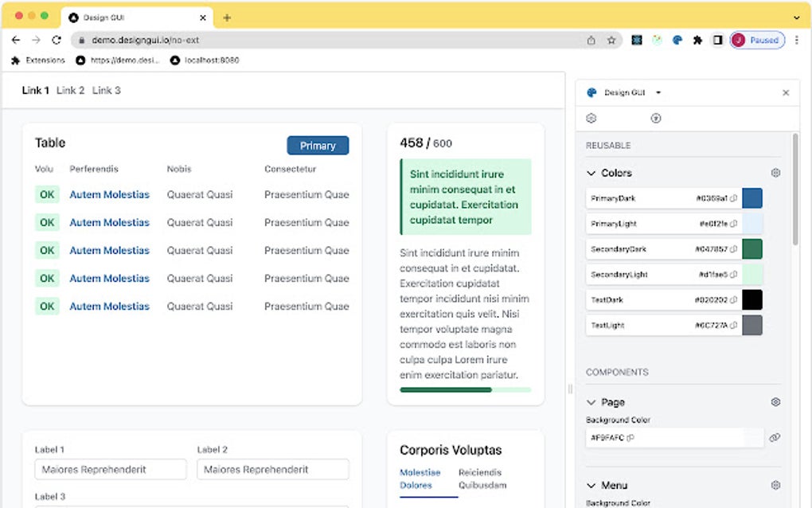The image size is (812, 508).
Task: Pick the SecondaryDark green color swatch
Action: click(x=752, y=249)
